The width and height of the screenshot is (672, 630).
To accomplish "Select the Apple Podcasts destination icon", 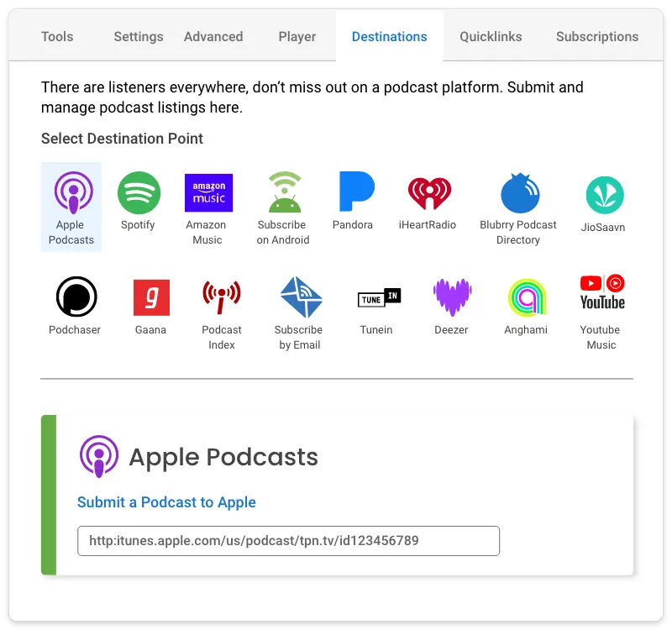I will point(73,192).
